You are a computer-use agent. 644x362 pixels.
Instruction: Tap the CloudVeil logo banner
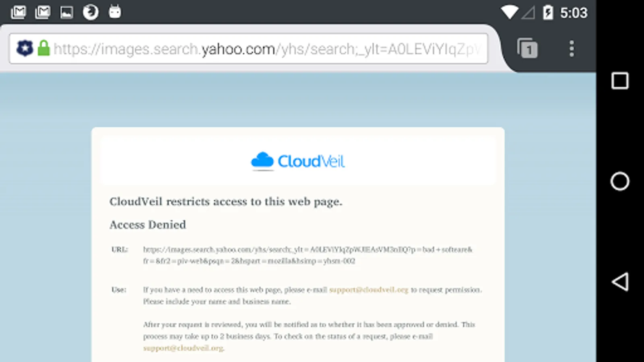[298, 161]
